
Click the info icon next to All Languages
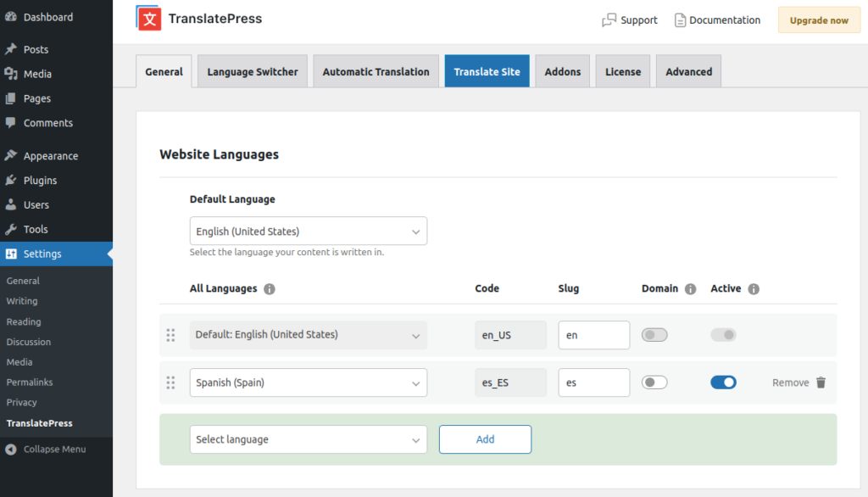coord(270,289)
